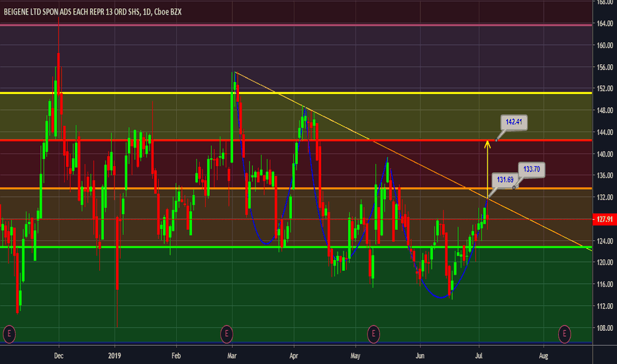Click the Apr label on time axis
The width and height of the screenshot is (617, 364).
pyautogui.click(x=293, y=356)
